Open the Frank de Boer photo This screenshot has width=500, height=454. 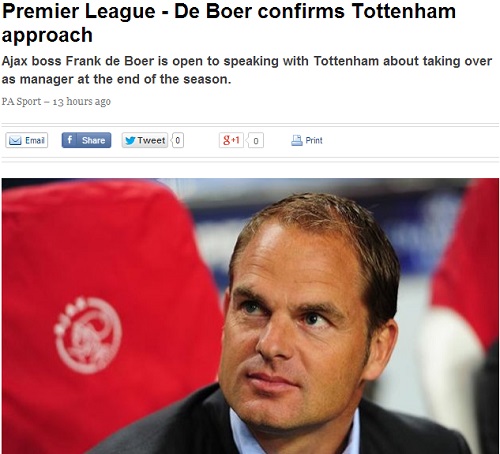point(250,316)
